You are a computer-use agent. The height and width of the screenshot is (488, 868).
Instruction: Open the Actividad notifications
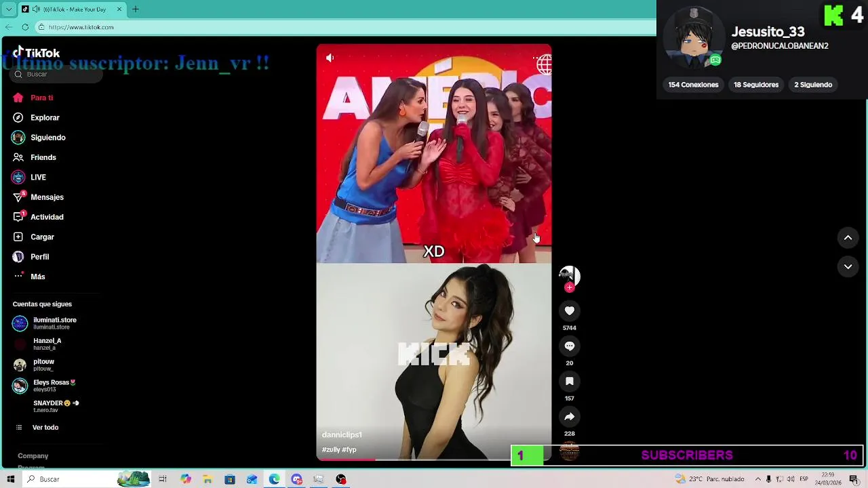[x=38, y=217]
